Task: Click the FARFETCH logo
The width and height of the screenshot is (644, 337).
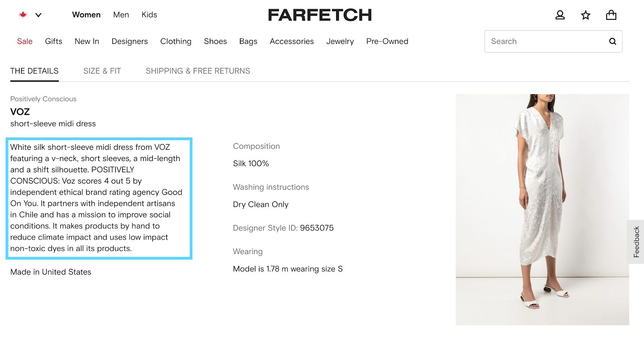Action: 320,15
